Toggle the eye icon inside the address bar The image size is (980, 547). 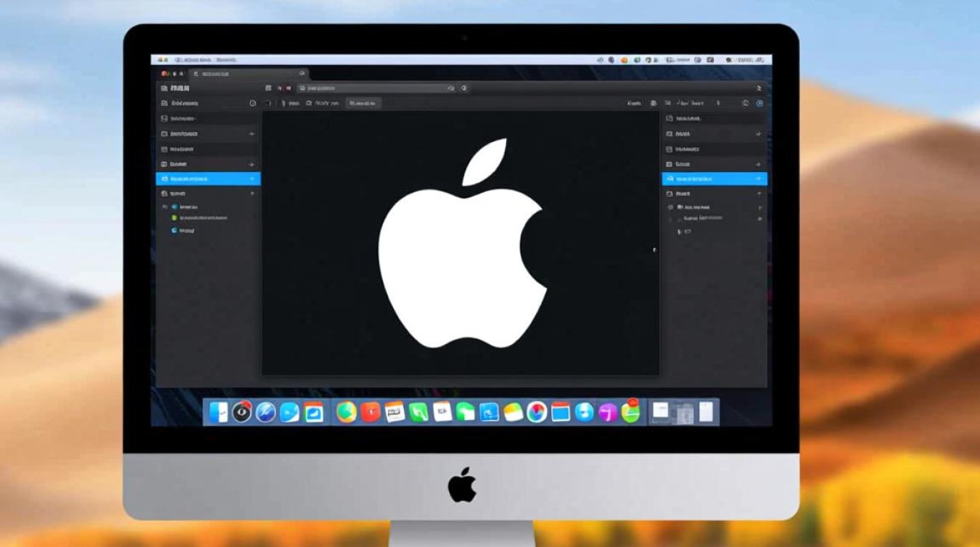tap(451, 88)
